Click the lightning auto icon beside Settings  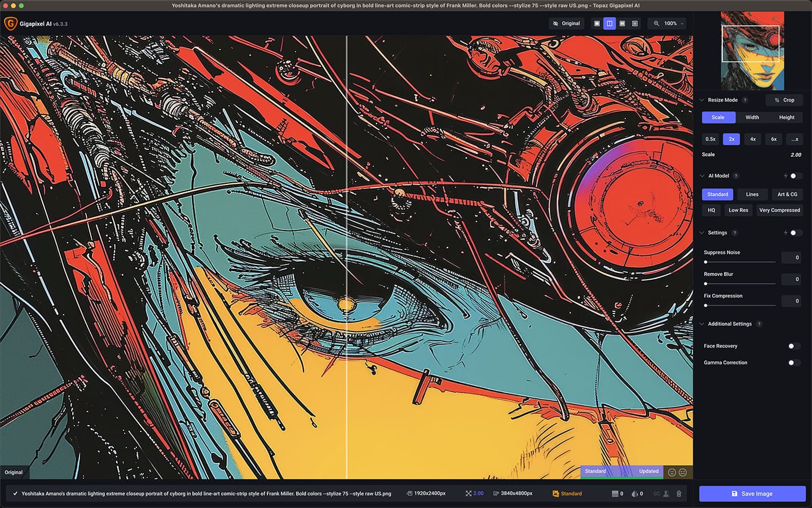click(785, 233)
